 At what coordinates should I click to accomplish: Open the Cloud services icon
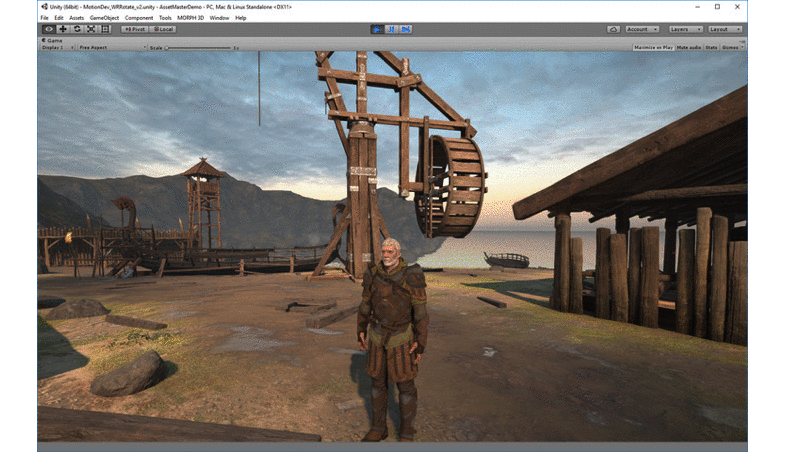(x=613, y=30)
